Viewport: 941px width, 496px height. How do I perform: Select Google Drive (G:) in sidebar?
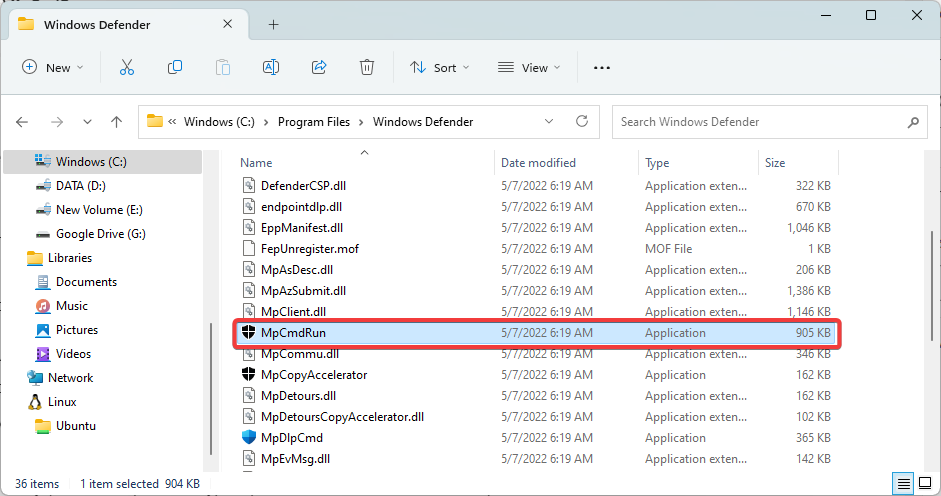pyautogui.click(x=103, y=234)
